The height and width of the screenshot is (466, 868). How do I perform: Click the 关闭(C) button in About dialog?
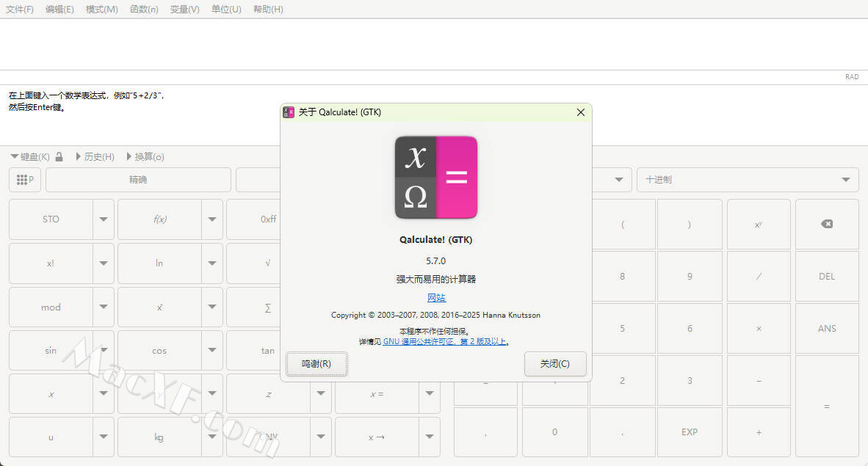click(554, 364)
